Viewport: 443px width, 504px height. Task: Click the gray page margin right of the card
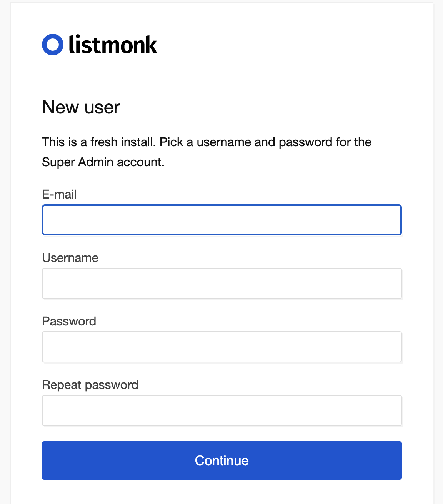pyautogui.click(x=438, y=250)
